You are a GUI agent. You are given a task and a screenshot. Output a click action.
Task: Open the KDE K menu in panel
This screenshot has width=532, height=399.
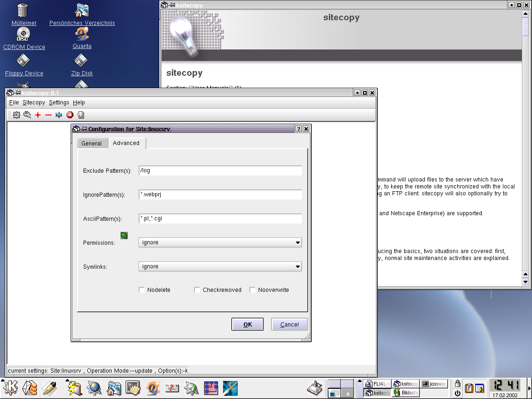(x=10, y=388)
